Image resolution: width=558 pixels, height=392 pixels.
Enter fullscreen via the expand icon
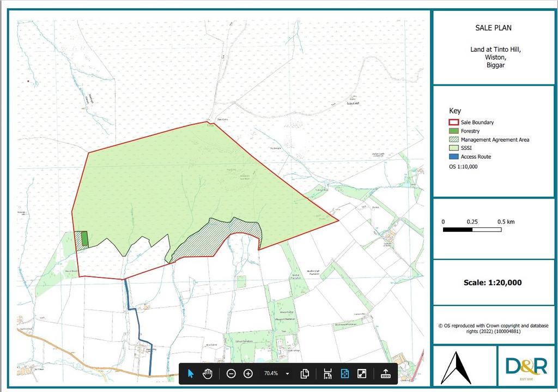coord(361,373)
